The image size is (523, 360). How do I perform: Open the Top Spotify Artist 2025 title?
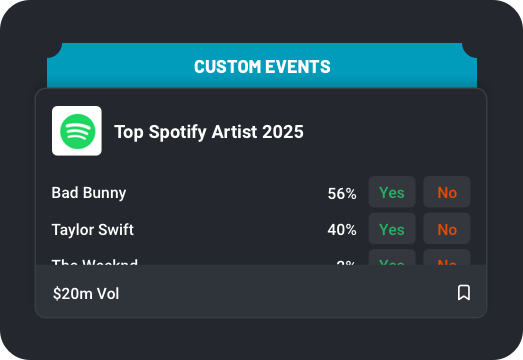pyautogui.click(x=209, y=131)
